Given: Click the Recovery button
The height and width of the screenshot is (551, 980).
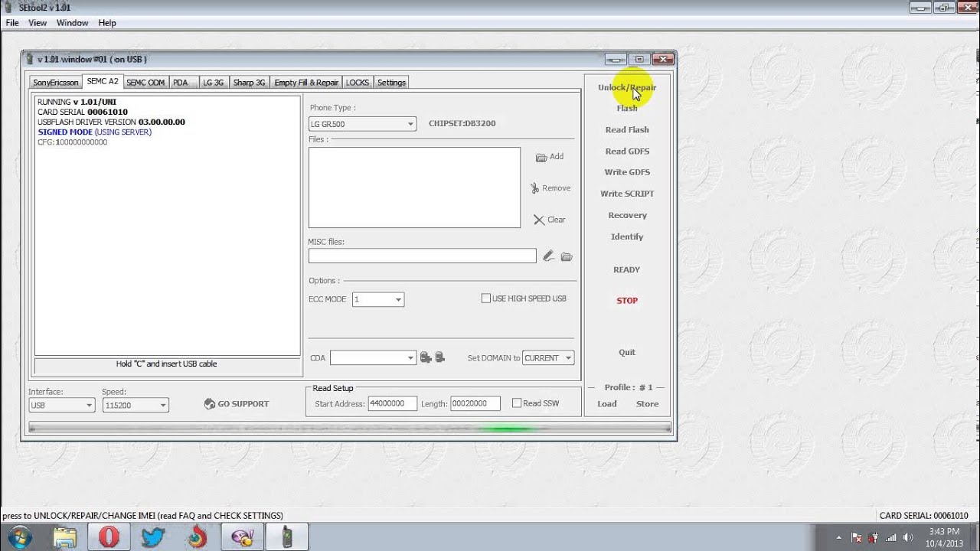Looking at the screenshot, I should (x=627, y=215).
